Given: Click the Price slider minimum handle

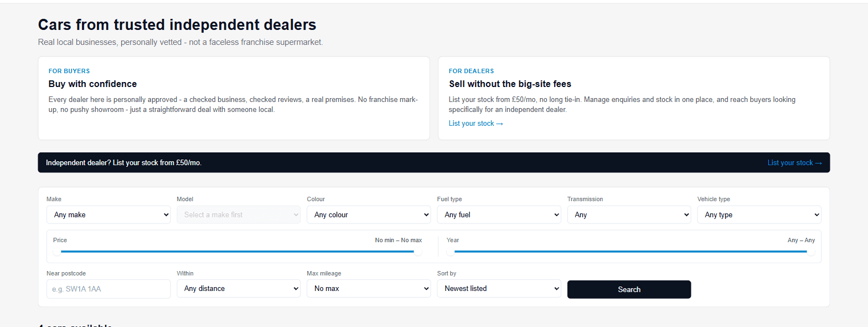Looking at the screenshot, I should click(56, 252).
